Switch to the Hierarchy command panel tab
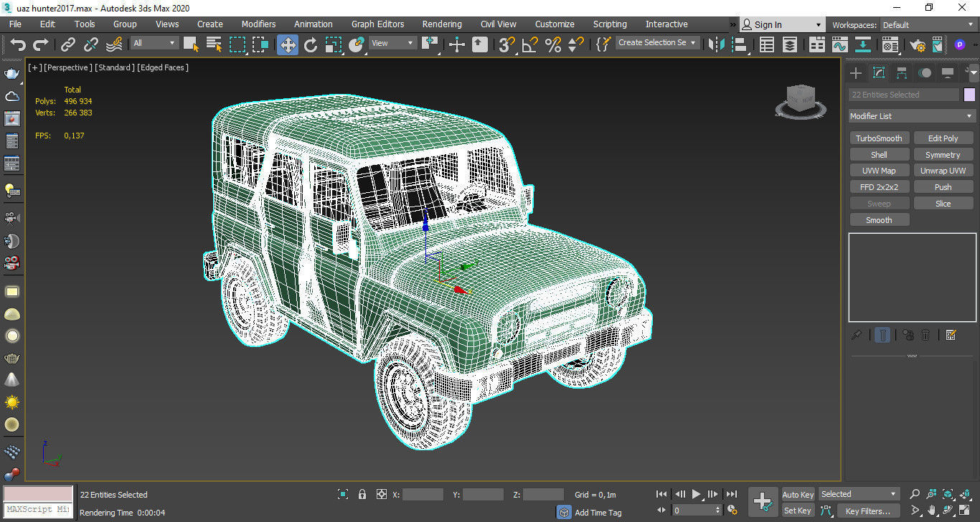 click(902, 73)
